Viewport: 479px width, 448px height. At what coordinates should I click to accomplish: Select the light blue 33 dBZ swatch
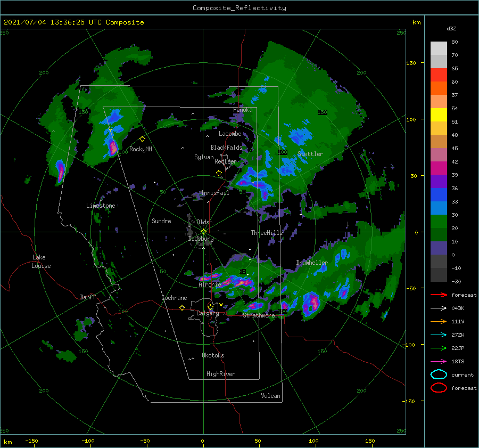tap(439, 208)
